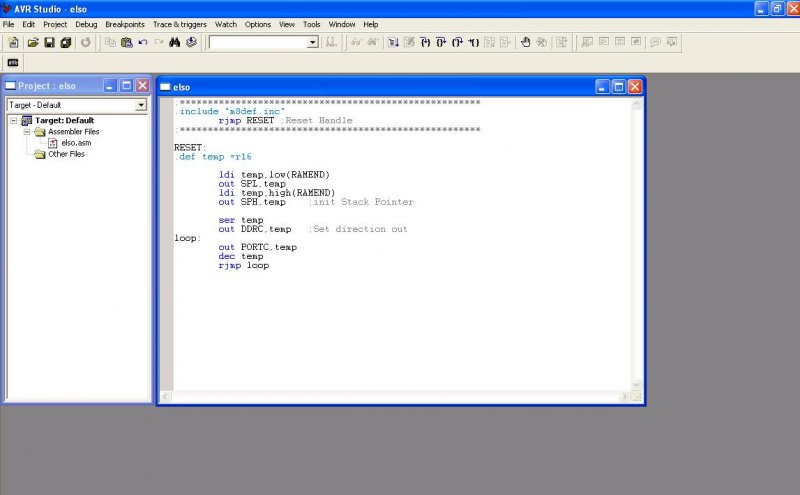The image size is (800, 495).
Task: Click the Run to Cursor icon
Action: [474, 42]
